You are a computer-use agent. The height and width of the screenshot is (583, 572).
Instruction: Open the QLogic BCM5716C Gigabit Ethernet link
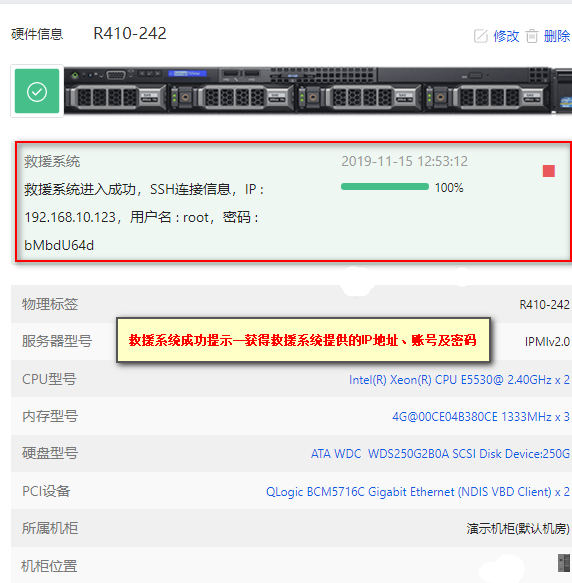point(418,492)
